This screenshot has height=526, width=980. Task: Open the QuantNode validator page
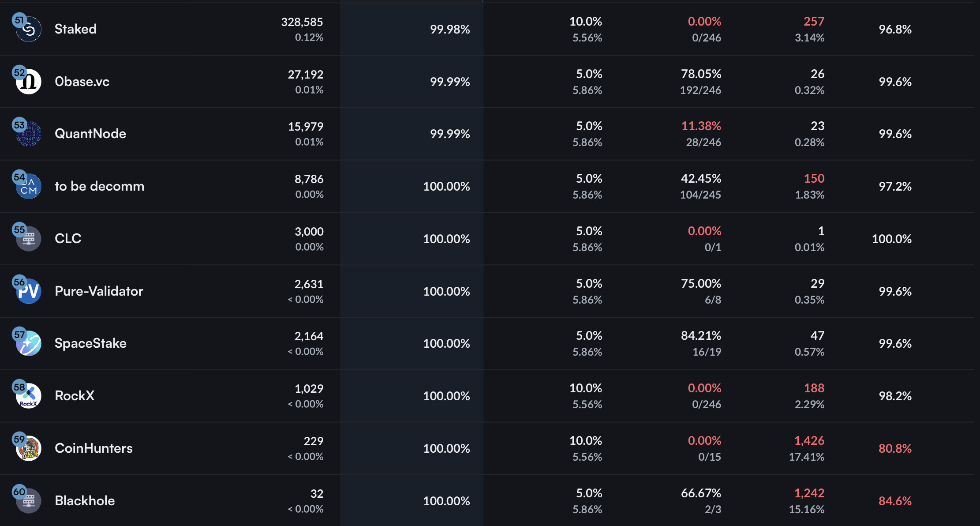(x=90, y=134)
